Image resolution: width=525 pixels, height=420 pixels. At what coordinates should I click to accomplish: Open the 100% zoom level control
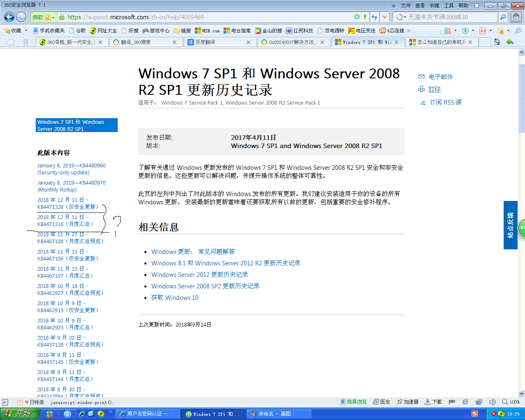[x=511, y=402]
